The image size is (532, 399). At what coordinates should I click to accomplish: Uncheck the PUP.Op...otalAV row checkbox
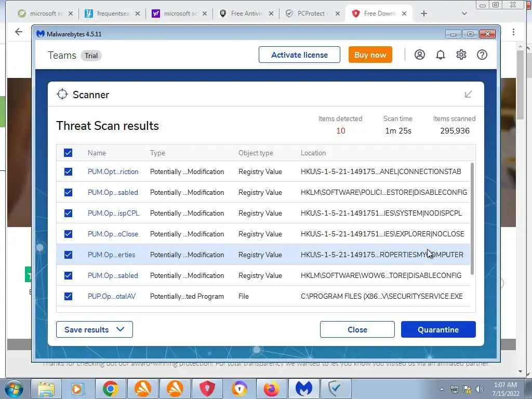coord(68,296)
